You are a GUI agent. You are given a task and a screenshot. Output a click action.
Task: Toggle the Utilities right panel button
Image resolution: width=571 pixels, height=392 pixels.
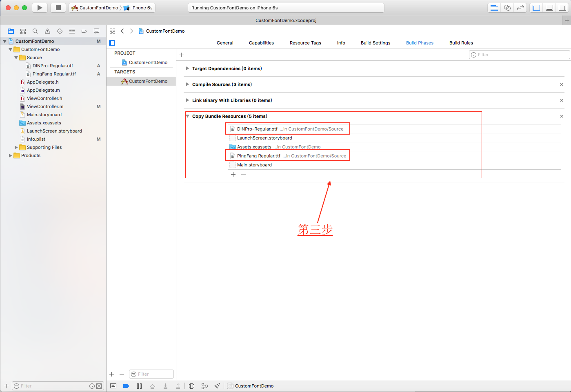[x=562, y=8]
